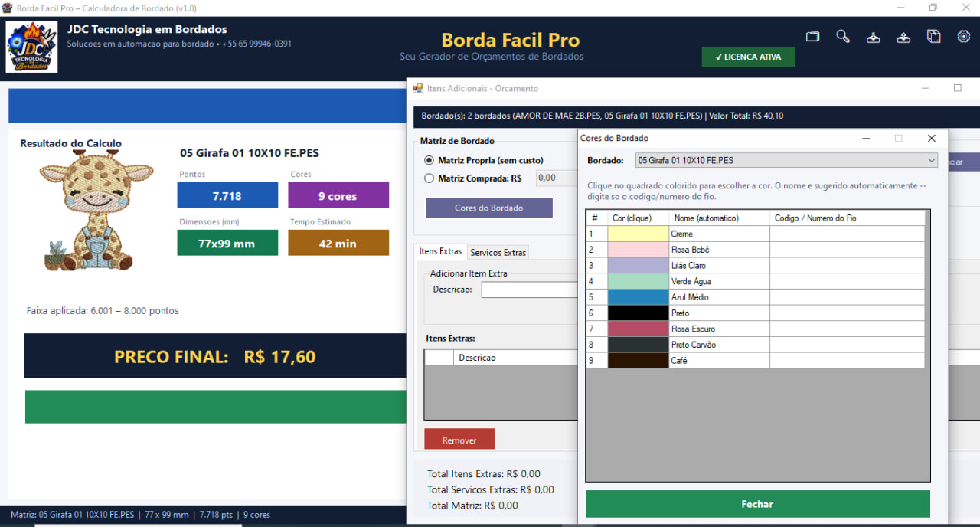Screen dimensions: 980x527
Task: Click the 'Lilás Claro' name cell
Action: tap(719, 265)
